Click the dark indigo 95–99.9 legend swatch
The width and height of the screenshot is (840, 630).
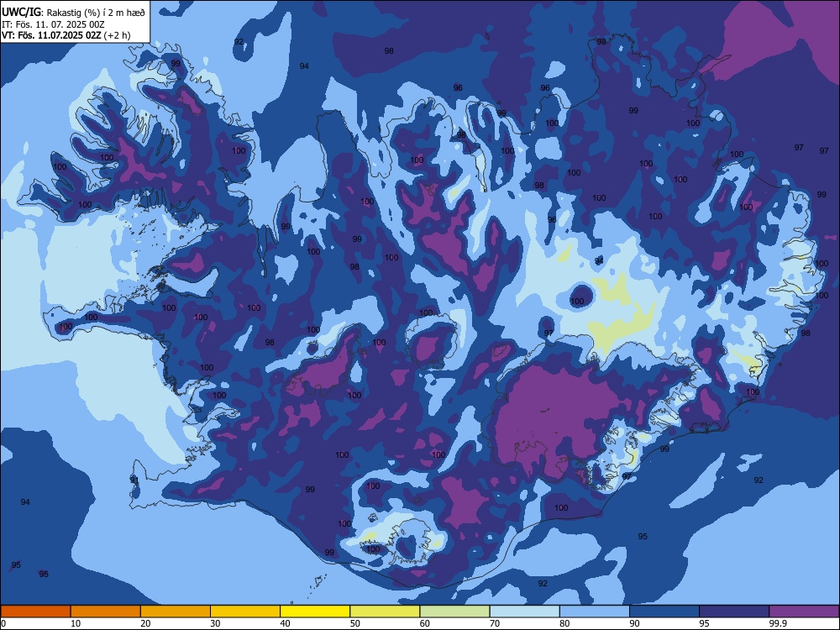coord(734,612)
